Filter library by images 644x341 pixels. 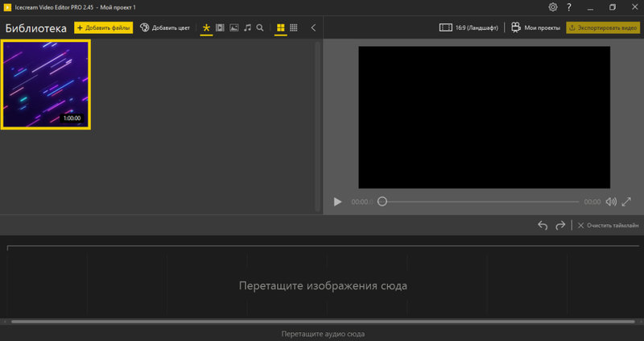point(234,27)
